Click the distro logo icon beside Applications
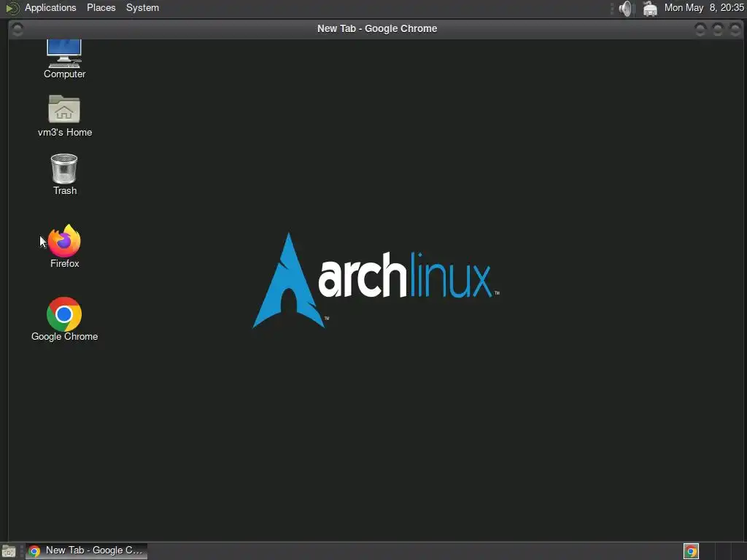Screen dimensions: 747x560 12,7
